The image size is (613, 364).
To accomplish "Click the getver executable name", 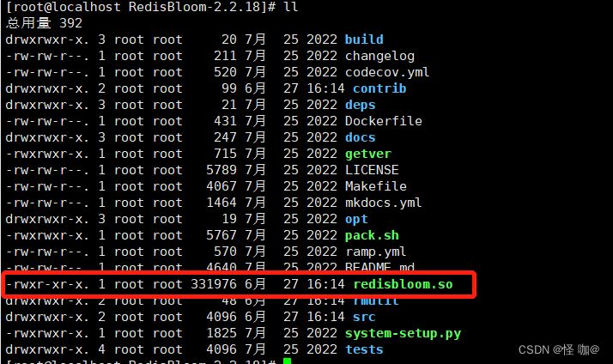I will 367,154.
